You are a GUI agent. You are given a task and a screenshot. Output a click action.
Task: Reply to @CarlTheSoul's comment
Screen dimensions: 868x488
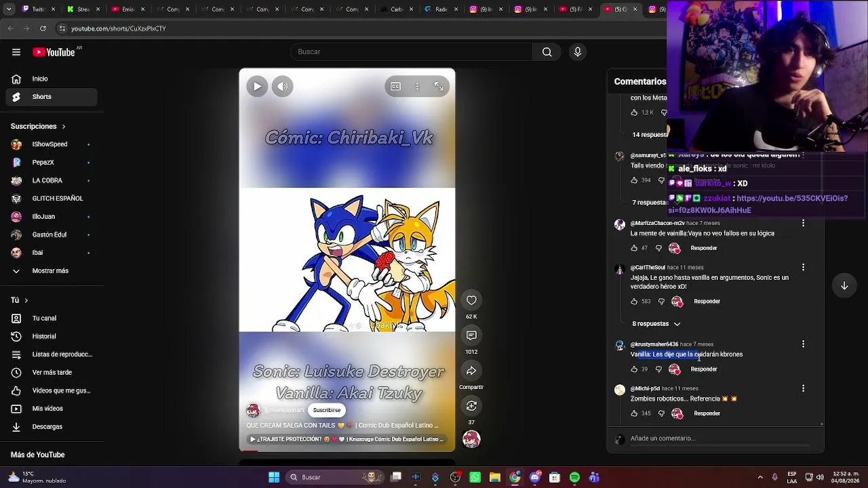(x=707, y=302)
